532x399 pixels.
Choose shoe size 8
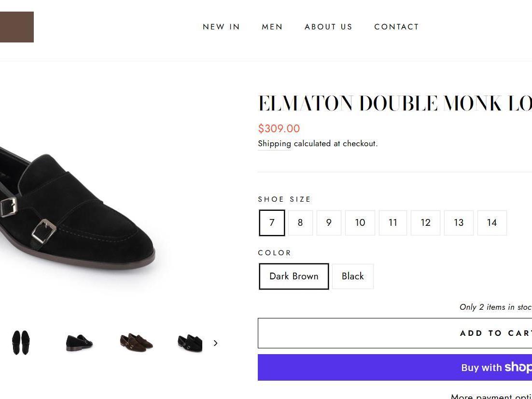[300, 223]
